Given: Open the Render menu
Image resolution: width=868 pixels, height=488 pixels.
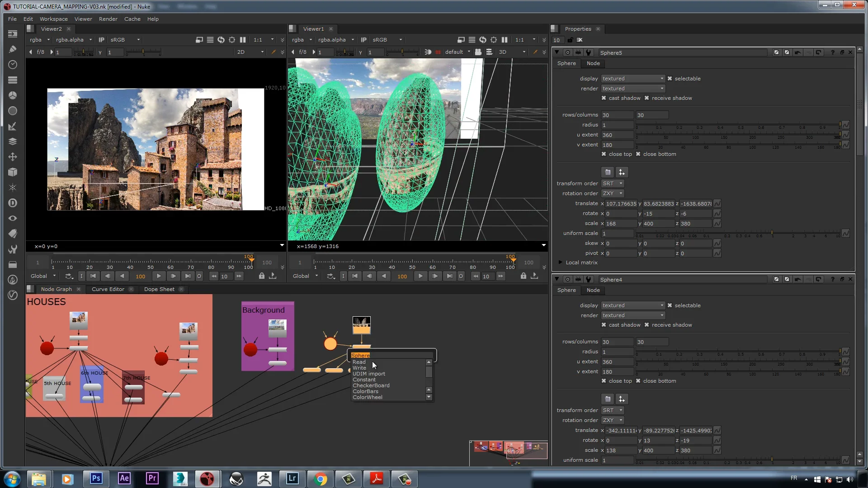Looking at the screenshot, I should [x=108, y=19].
